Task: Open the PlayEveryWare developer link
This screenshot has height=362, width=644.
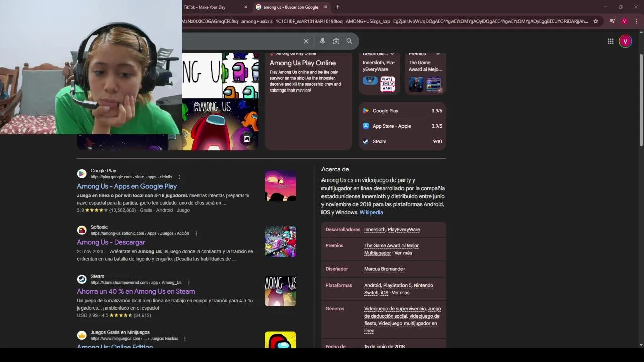Action: pos(404,230)
